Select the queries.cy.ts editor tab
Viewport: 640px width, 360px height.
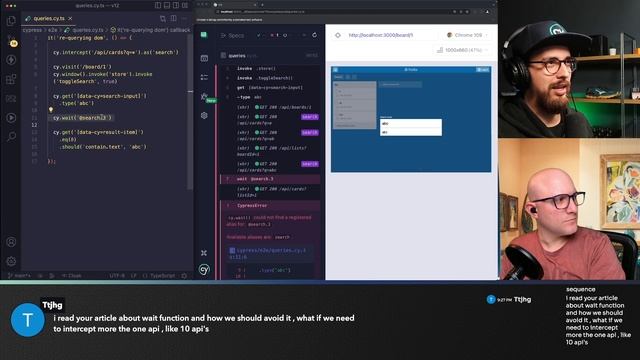(49, 18)
